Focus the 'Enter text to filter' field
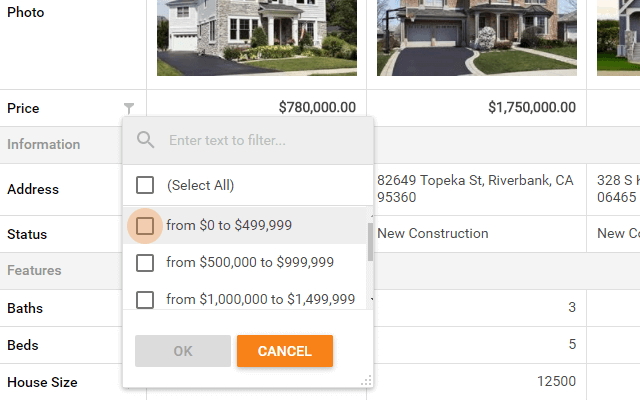The image size is (640, 400). coord(260,141)
